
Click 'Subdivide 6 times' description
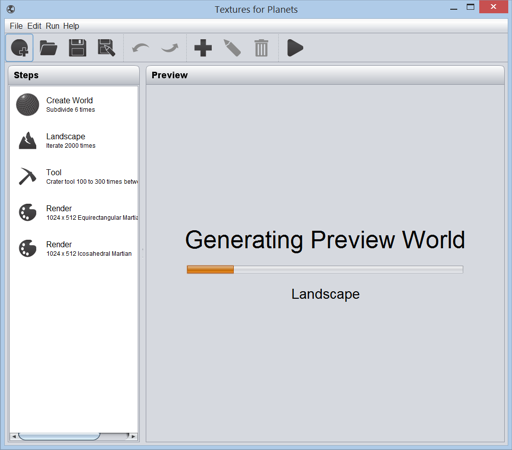[x=70, y=110]
